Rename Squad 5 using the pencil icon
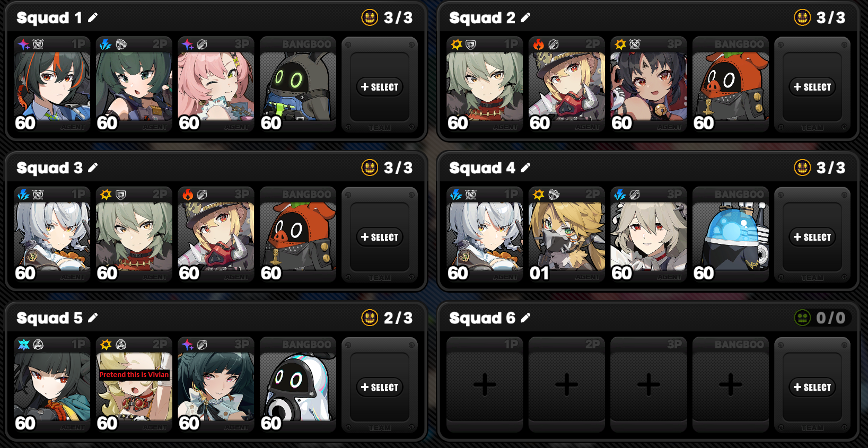Viewport: 868px width, 448px height. 93,318
